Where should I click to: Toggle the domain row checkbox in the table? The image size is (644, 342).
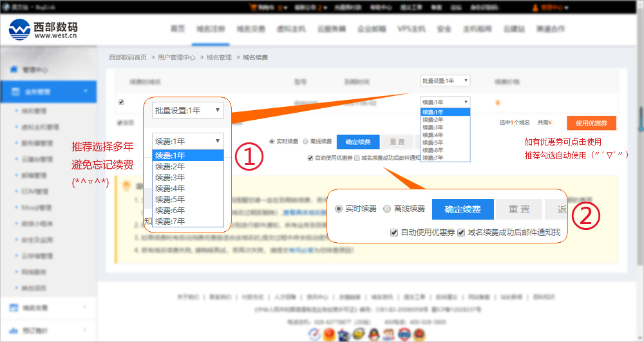121,102
